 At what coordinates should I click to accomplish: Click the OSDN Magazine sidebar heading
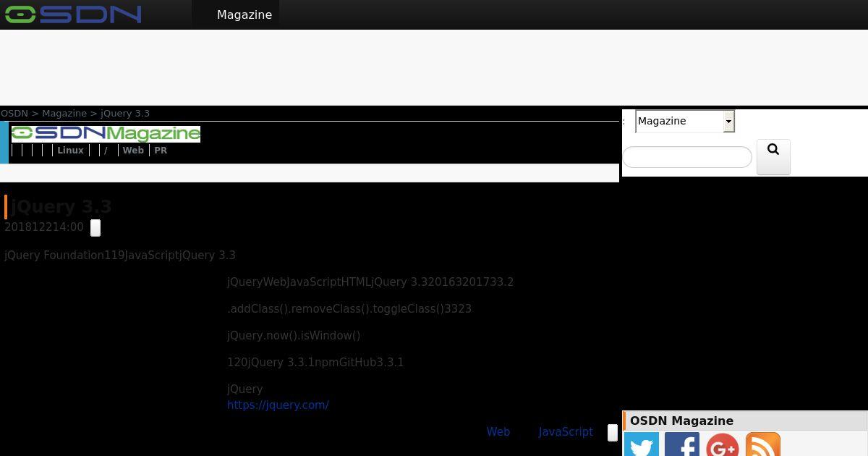point(681,421)
